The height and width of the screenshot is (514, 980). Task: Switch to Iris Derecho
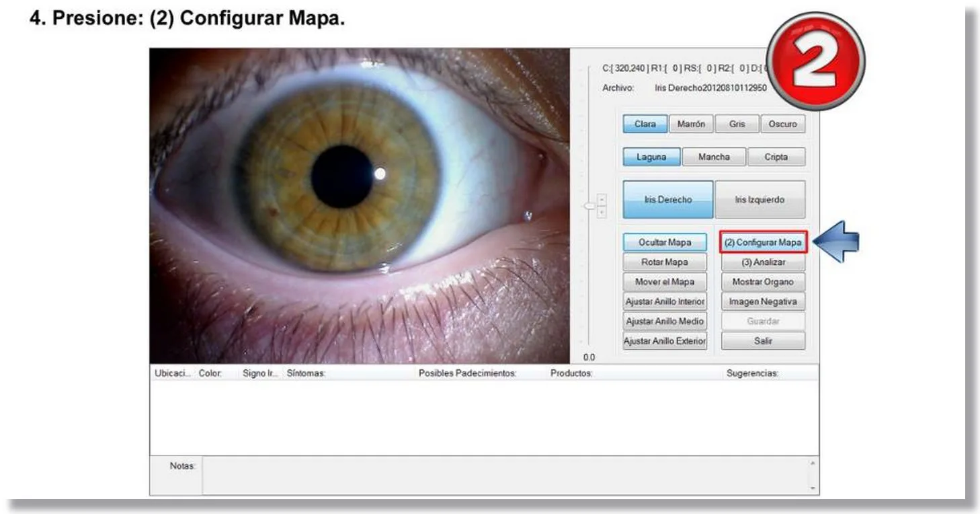coord(668,200)
